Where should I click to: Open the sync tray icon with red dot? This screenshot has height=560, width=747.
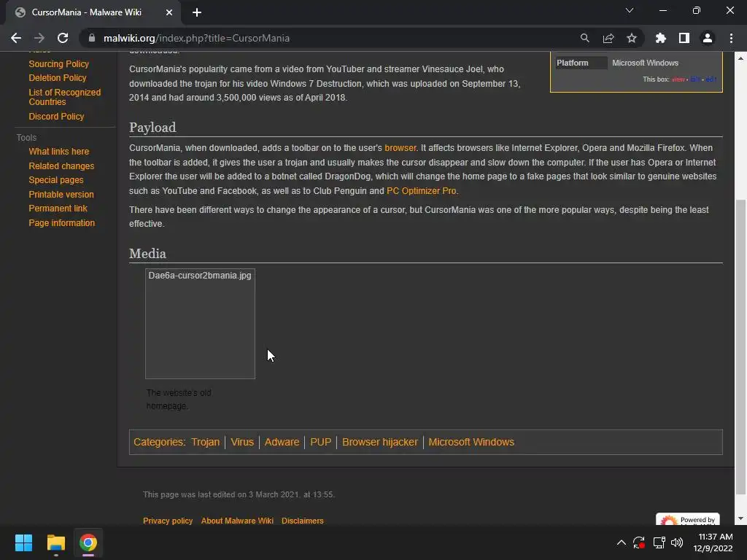click(639, 542)
